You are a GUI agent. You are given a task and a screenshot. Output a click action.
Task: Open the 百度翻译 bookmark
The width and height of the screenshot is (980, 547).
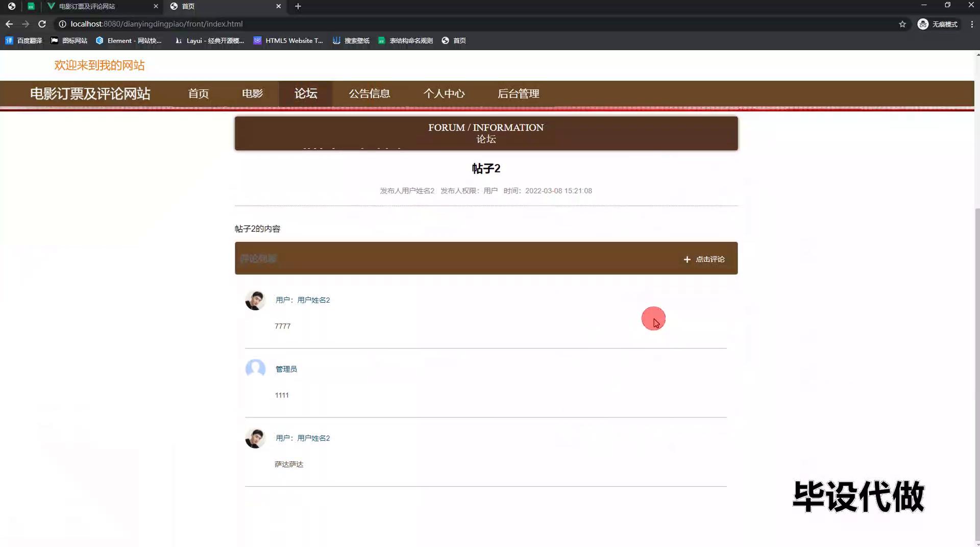pyautogui.click(x=24, y=40)
